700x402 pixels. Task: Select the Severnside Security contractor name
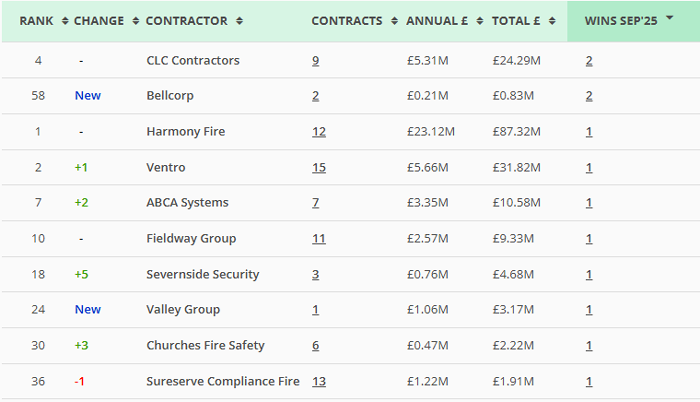[202, 274]
